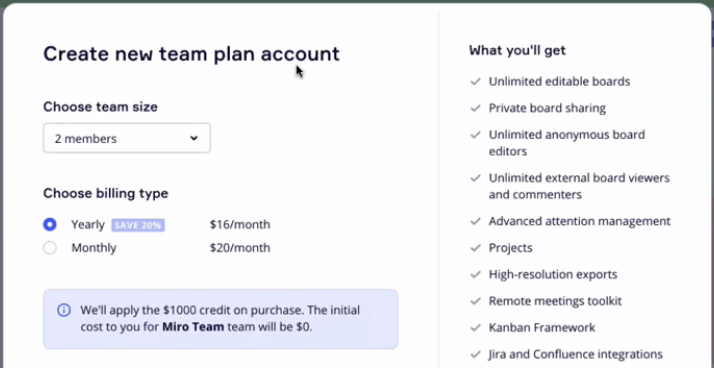Viewport: 714px width, 368px height.
Task: Click the Jira and Confluence integrations item
Action: pyautogui.click(x=576, y=354)
